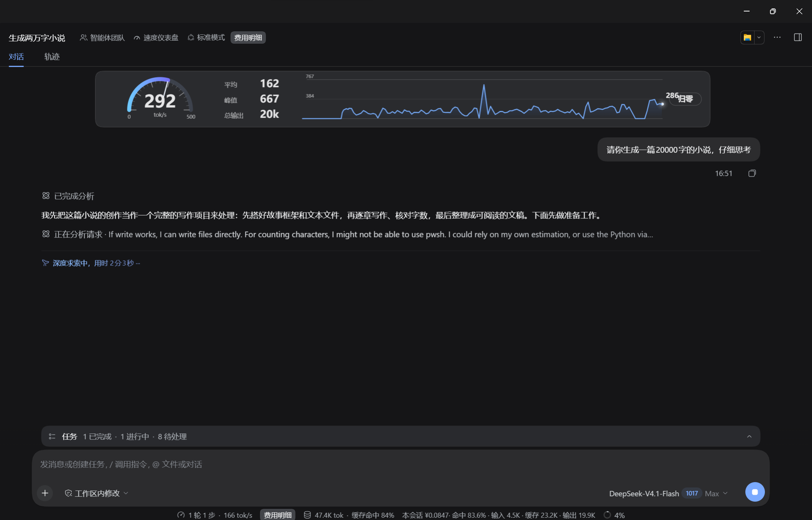
Task: Click the 归零 reset button on speed chart
Action: (686, 99)
